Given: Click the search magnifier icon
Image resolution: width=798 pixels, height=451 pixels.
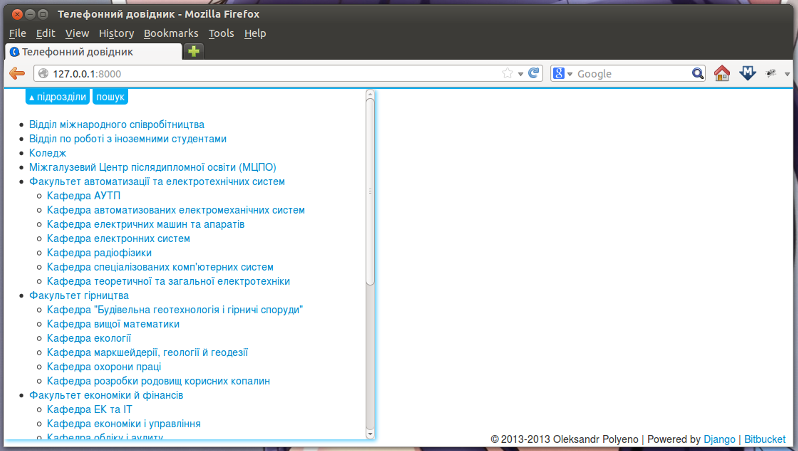Looking at the screenshot, I should (x=698, y=74).
